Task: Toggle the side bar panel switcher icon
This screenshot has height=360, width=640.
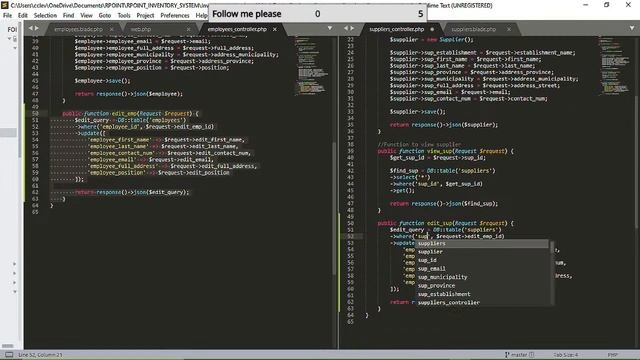Action: tap(9, 355)
